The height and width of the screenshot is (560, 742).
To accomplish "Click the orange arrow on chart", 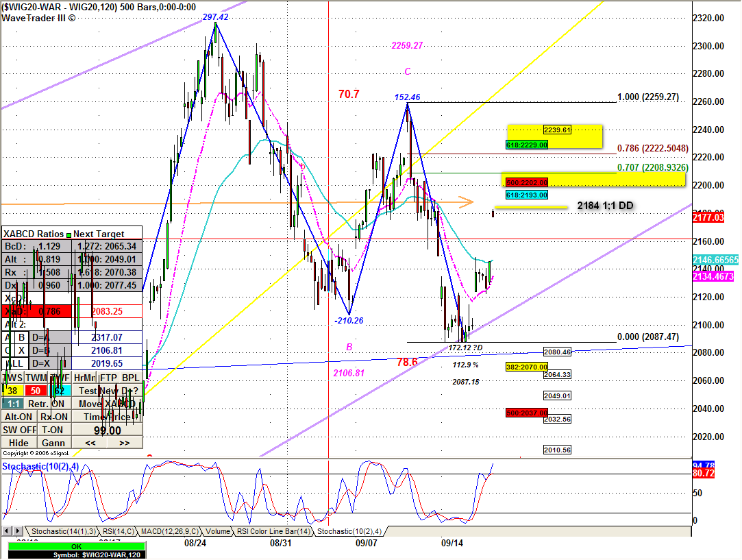I will coord(465,202).
